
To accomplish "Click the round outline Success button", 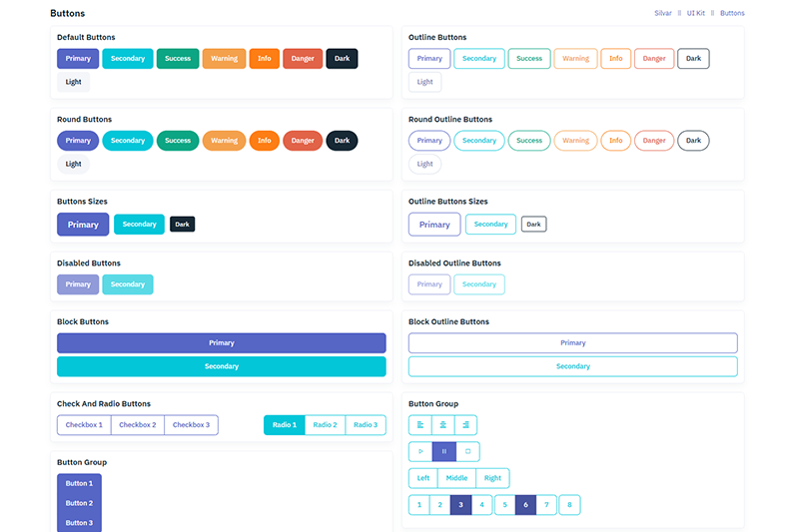I will (529, 141).
